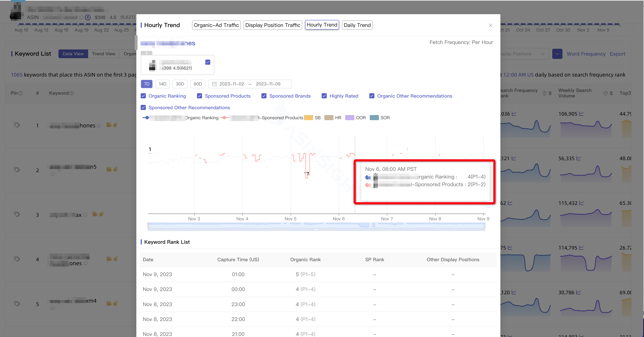Click the pin tag icon for keyword row 2

[17, 170]
